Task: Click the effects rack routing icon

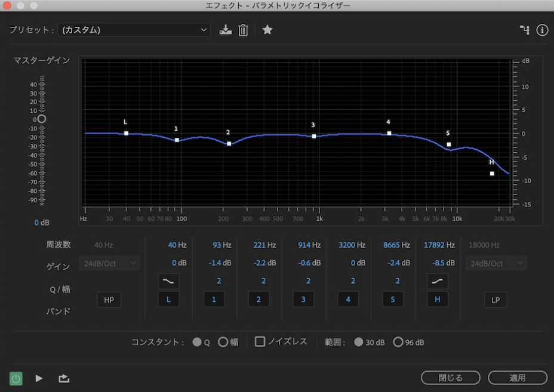Action: tap(524, 30)
